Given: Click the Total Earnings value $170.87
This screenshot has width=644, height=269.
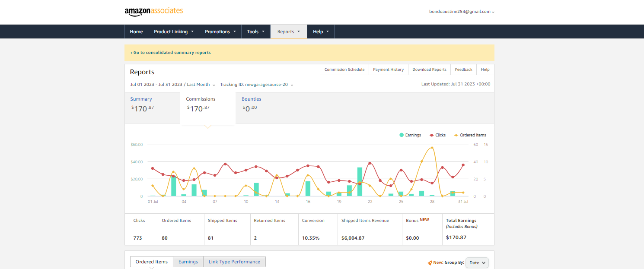Looking at the screenshot, I should 457,237.
